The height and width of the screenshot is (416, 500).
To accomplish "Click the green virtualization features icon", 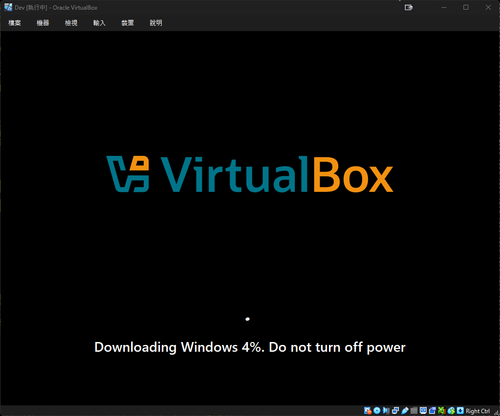I will 441,411.
